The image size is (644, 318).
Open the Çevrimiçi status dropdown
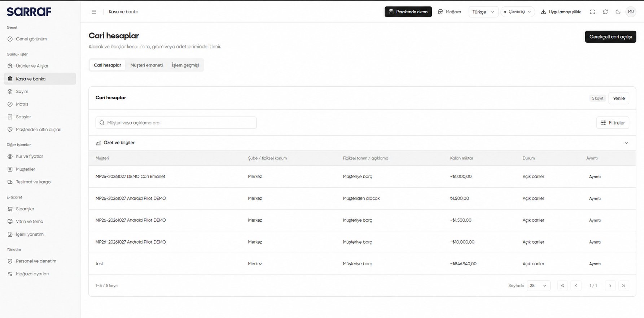coord(517,12)
